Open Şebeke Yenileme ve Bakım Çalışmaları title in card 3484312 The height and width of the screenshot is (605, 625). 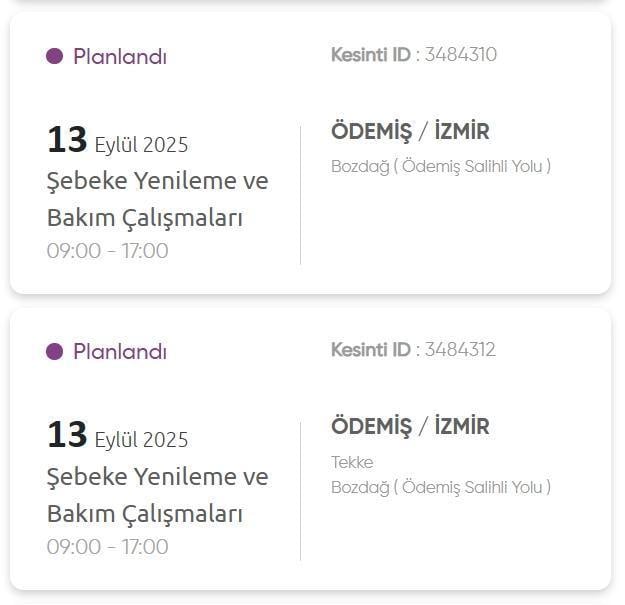pos(157,494)
